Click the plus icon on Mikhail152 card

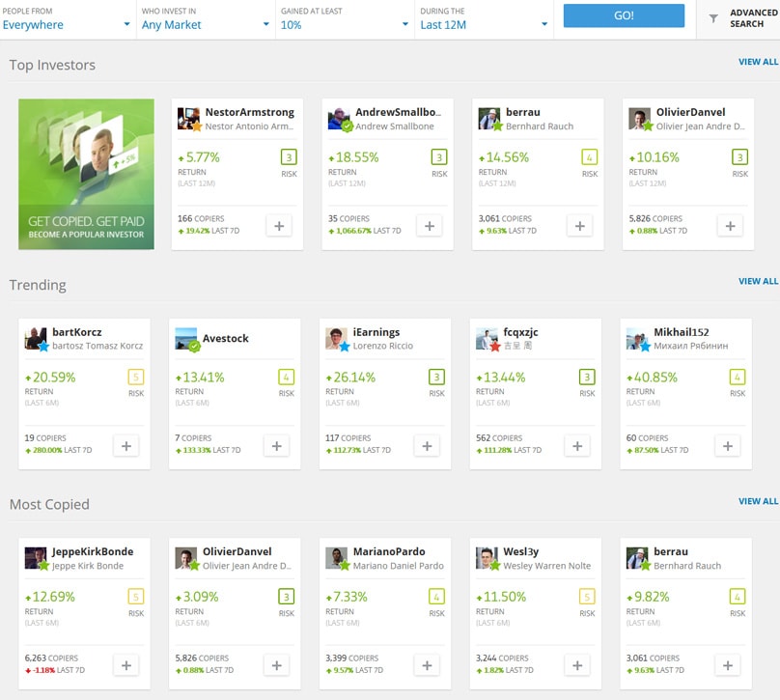(727, 446)
